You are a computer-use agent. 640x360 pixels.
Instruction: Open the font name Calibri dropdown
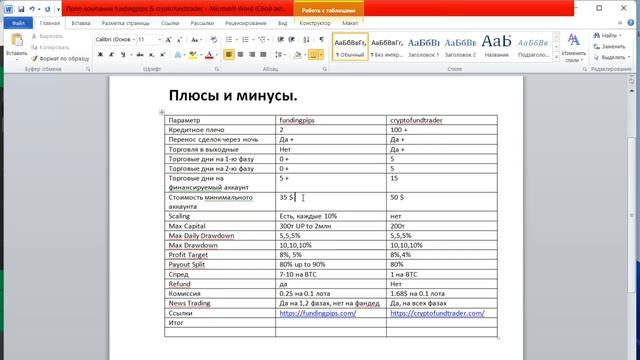(134, 40)
